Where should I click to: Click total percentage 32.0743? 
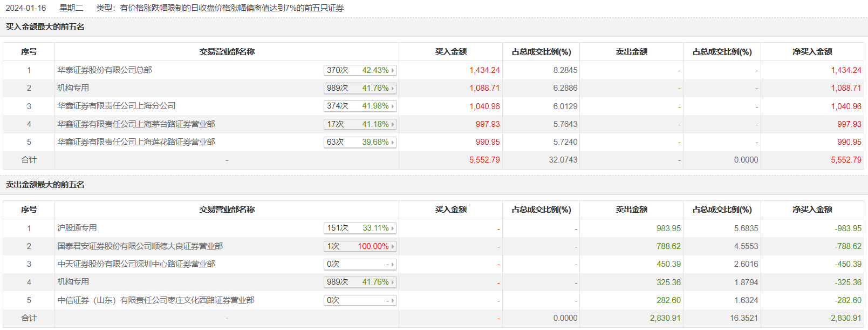(x=563, y=160)
